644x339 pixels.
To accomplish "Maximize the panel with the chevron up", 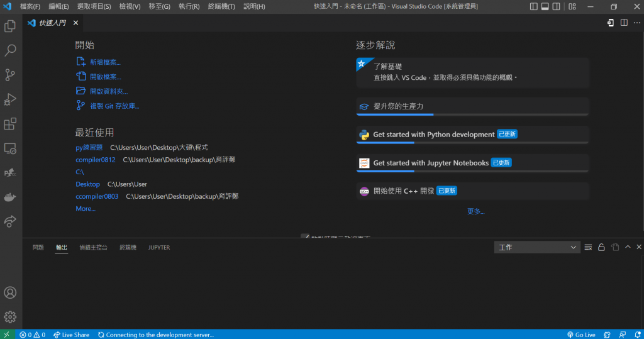I will click(628, 247).
